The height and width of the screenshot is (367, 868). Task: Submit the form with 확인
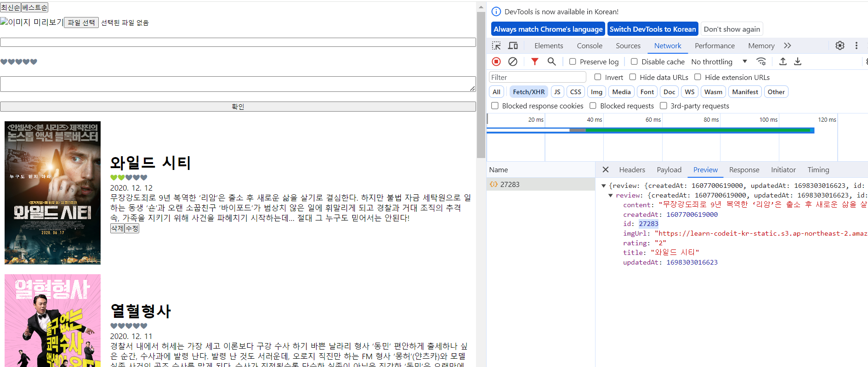(238, 107)
